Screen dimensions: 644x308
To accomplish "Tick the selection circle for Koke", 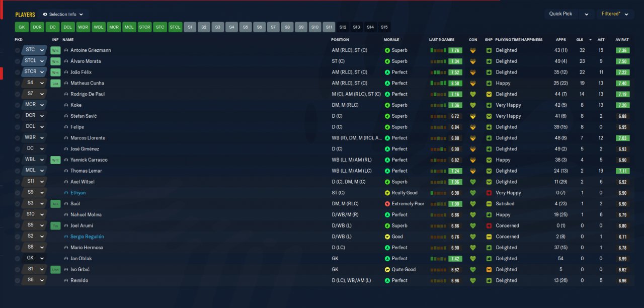I will pyautogui.click(x=18, y=105).
